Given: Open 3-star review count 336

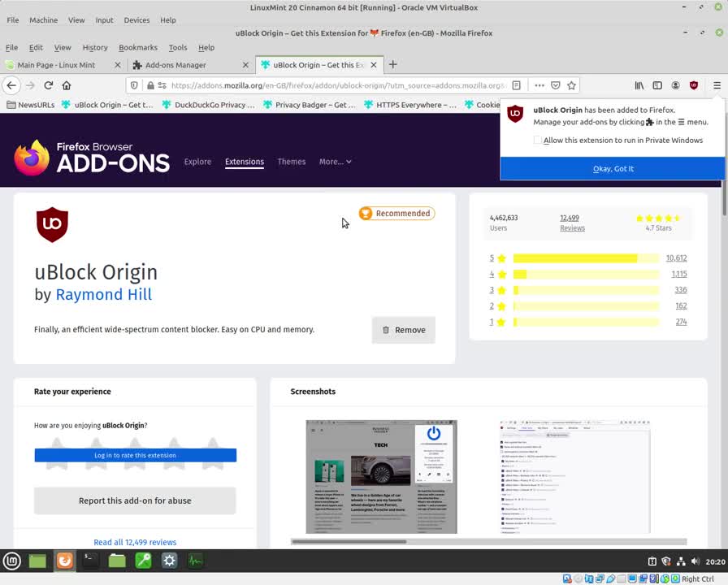Looking at the screenshot, I should (681, 290).
